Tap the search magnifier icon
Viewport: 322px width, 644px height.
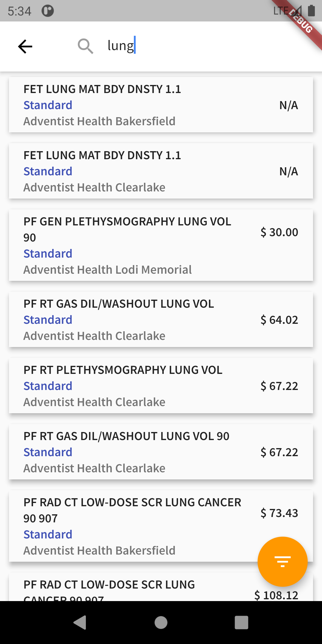point(85,46)
